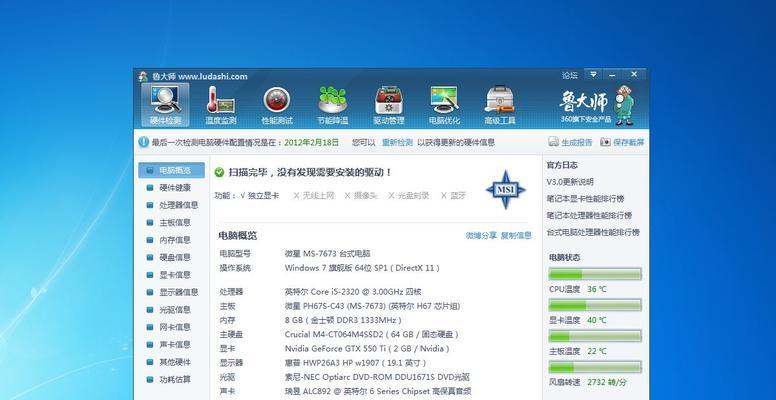Click the 光盘刻录 feature indicator
This screenshot has height=400, width=776.
[409, 196]
